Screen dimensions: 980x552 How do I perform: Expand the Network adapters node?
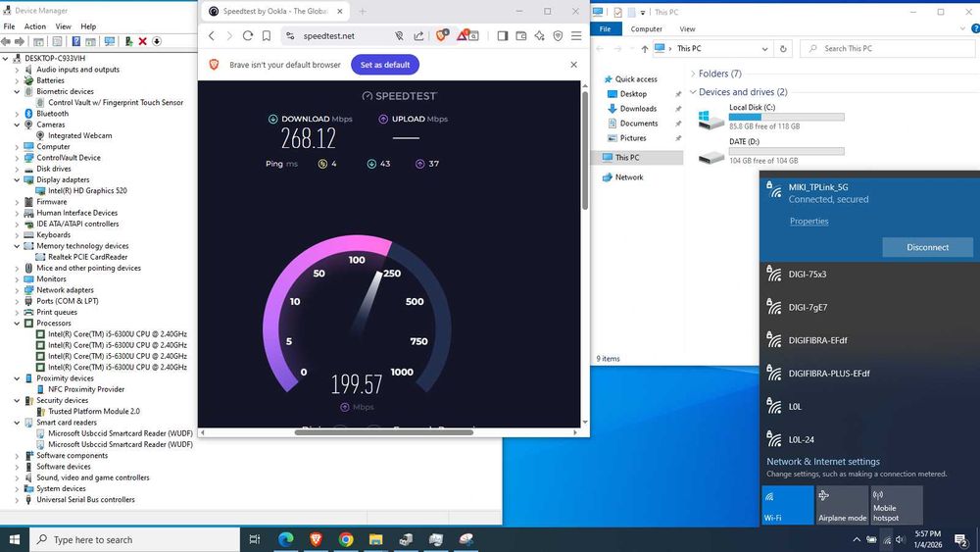[17, 290]
